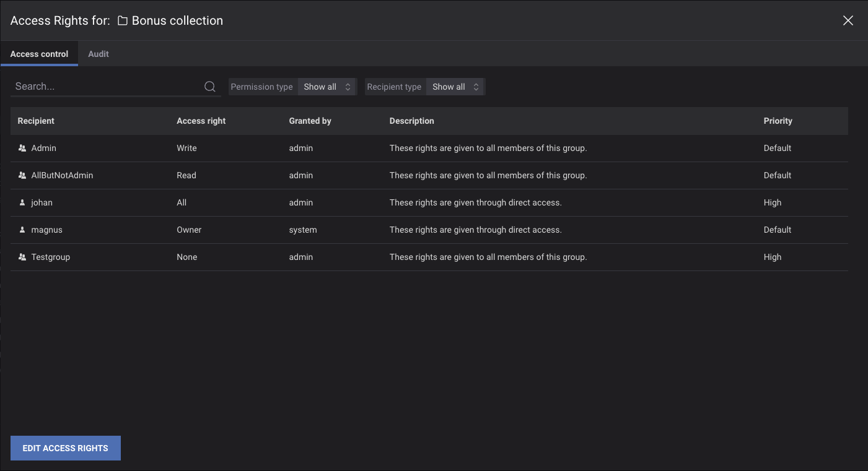Click the user icon next to magnus
The image size is (868, 471).
coord(22,230)
